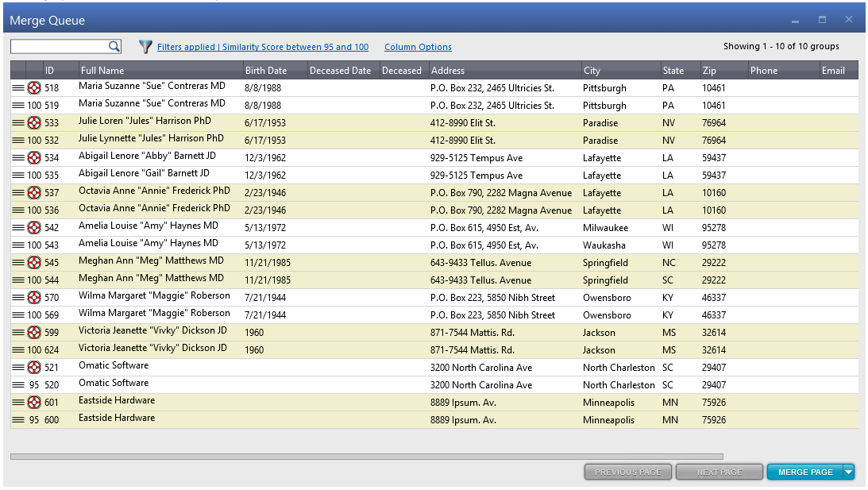The image size is (868, 490).
Task: Click the drag handle of row 518
Action: pos(18,87)
